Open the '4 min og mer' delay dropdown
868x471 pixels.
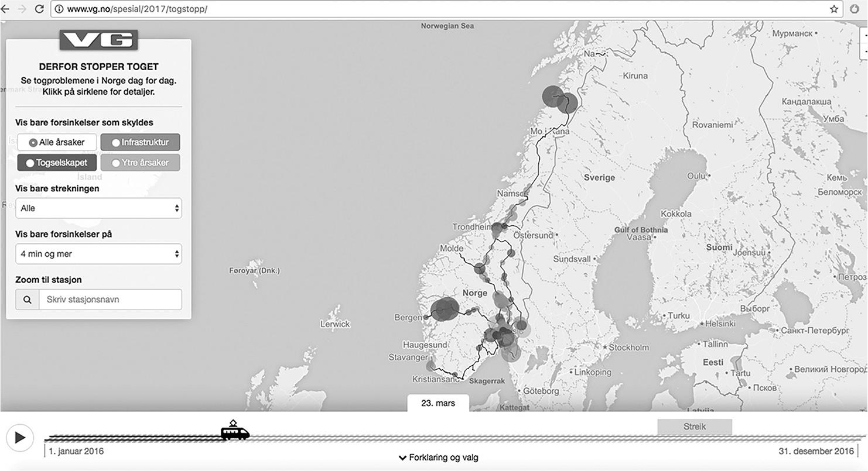[x=98, y=254]
